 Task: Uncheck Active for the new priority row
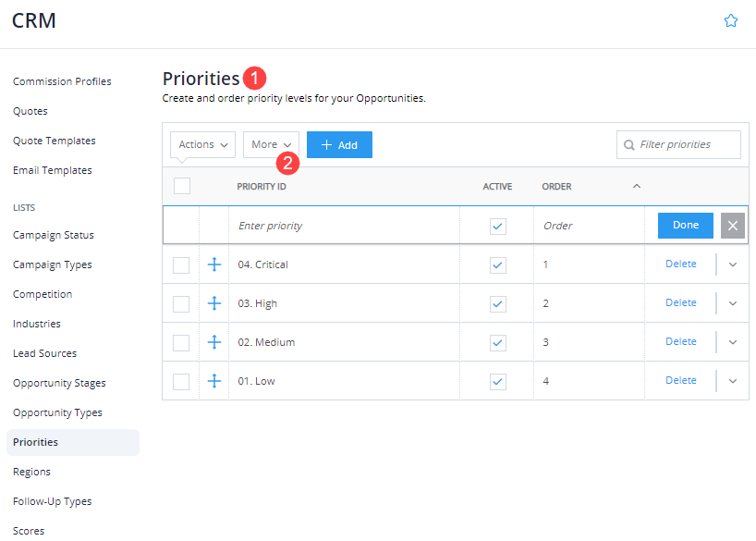click(497, 227)
